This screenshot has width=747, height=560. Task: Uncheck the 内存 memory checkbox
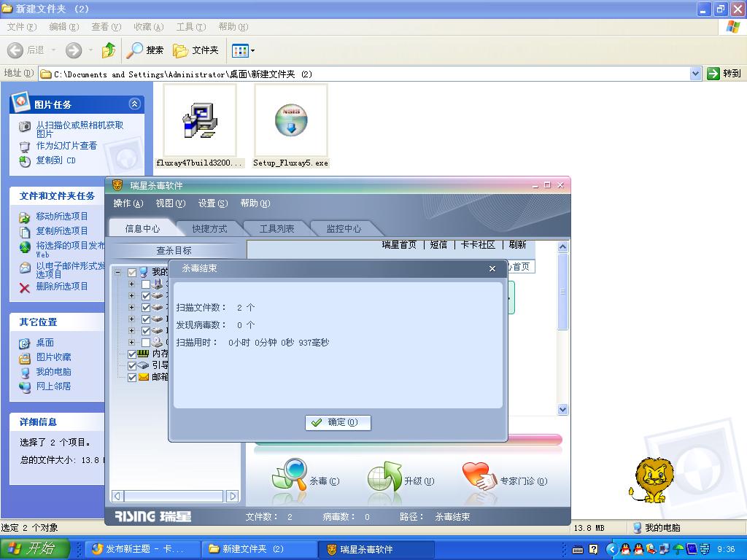coord(132,354)
